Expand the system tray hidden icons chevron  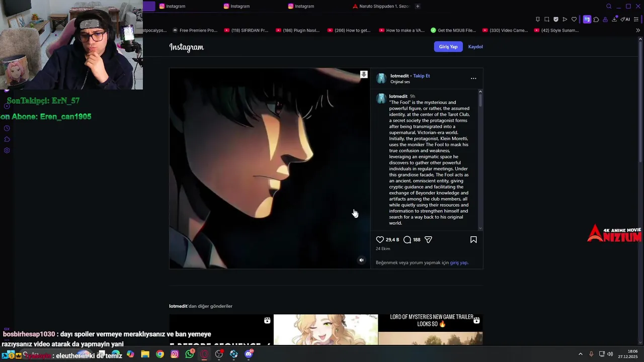tap(580, 354)
